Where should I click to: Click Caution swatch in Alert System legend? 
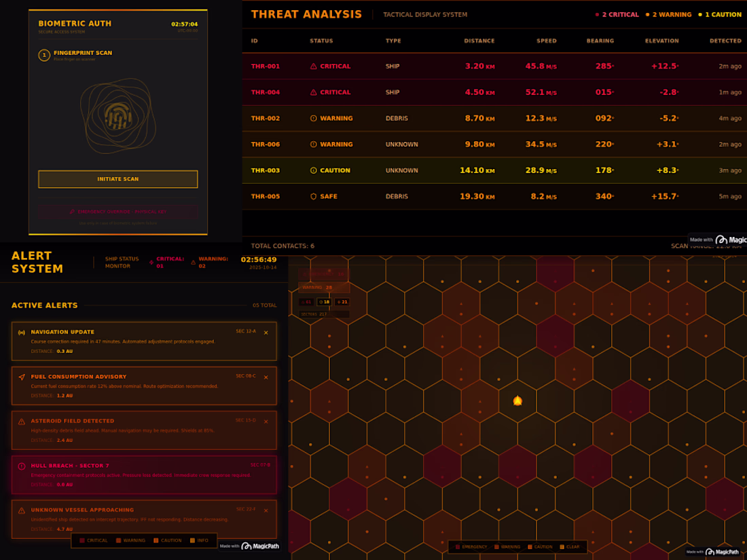[156, 540]
